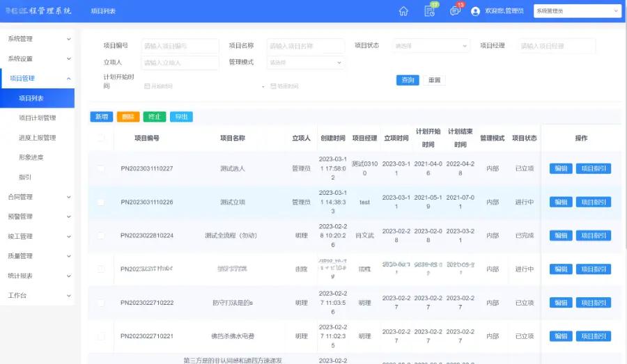This screenshot has width=627, height=364.
Task: Open the 管理模式 select dropdown
Action: (x=306, y=63)
